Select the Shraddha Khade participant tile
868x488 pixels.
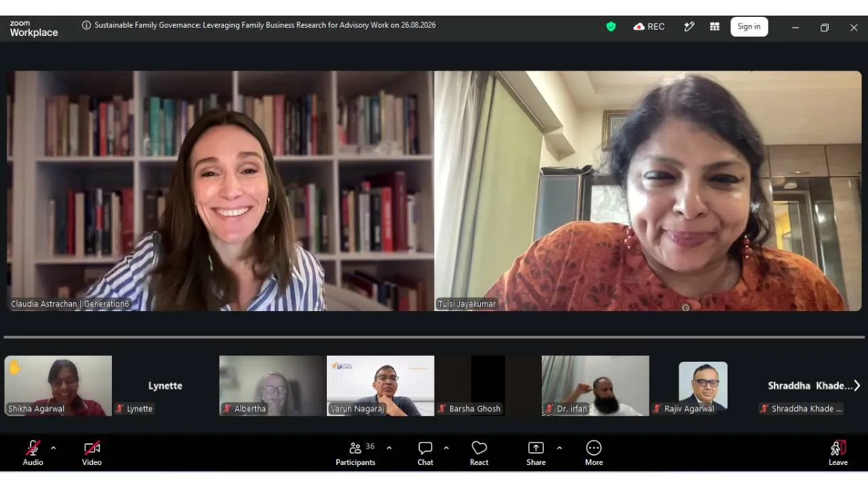pos(810,386)
